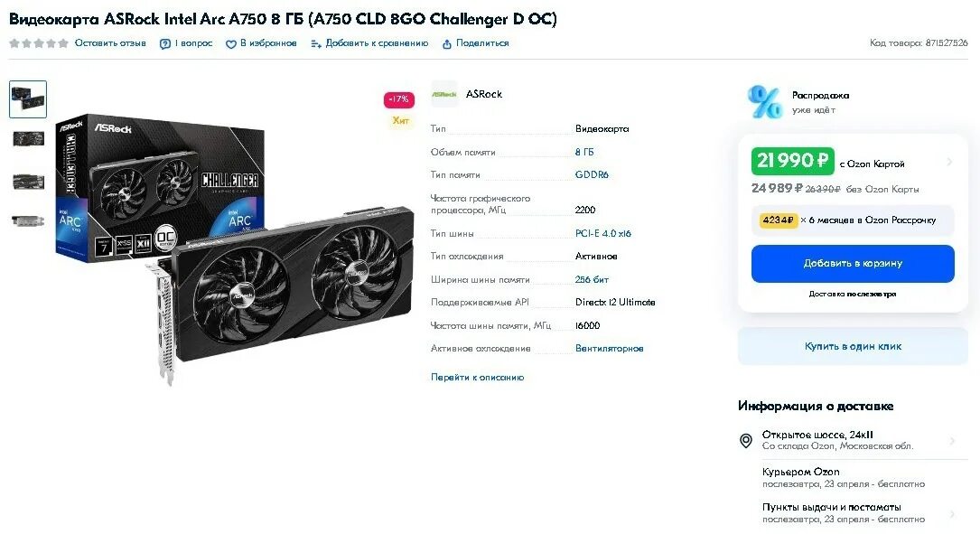This screenshot has width=980, height=534.
Task: Click the heart icon for 'В избранное'
Action: point(230,43)
